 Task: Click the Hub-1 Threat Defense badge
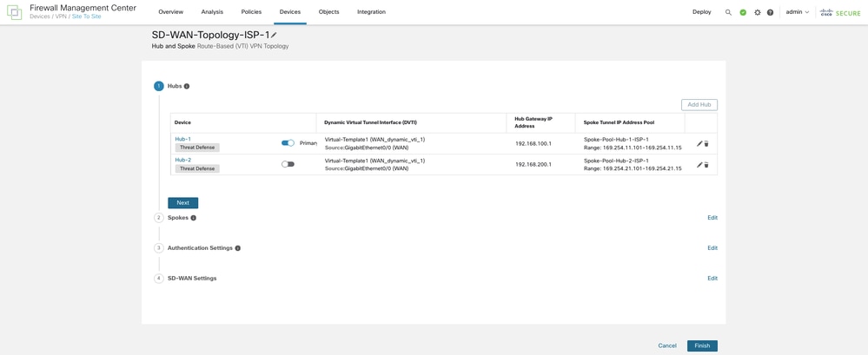(x=197, y=148)
